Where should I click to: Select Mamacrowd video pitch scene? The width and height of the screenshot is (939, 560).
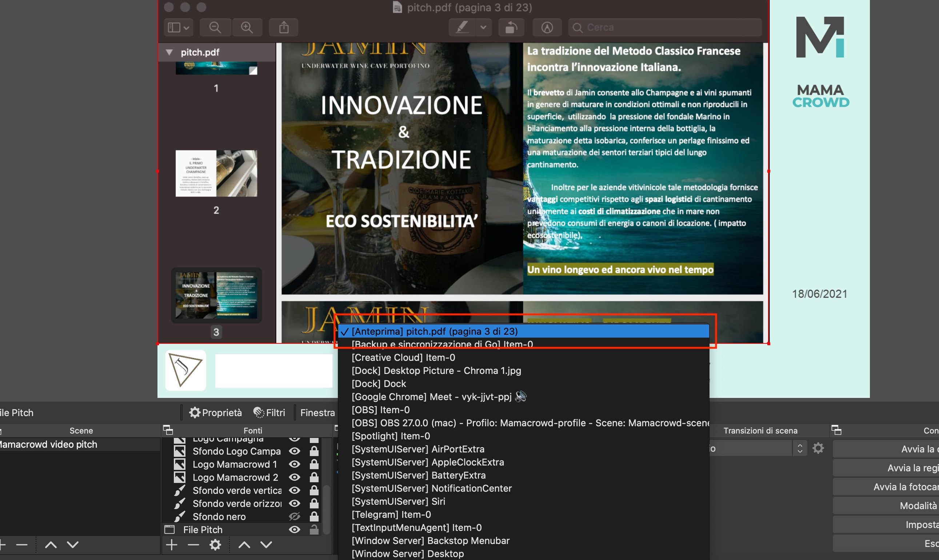click(80, 444)
